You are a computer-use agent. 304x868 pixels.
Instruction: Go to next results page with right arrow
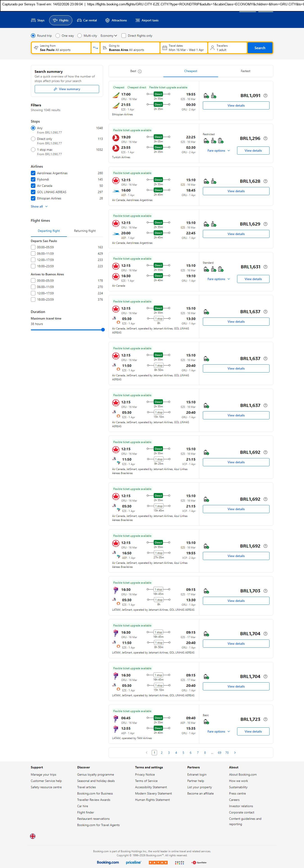235,752
